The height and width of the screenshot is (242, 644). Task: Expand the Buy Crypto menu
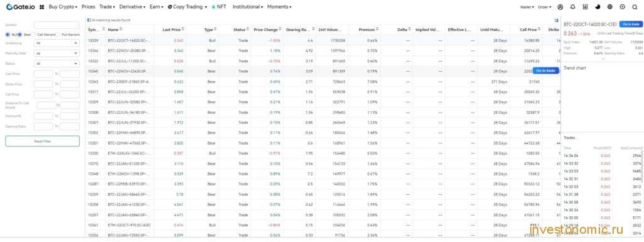(x=63, y=7)
